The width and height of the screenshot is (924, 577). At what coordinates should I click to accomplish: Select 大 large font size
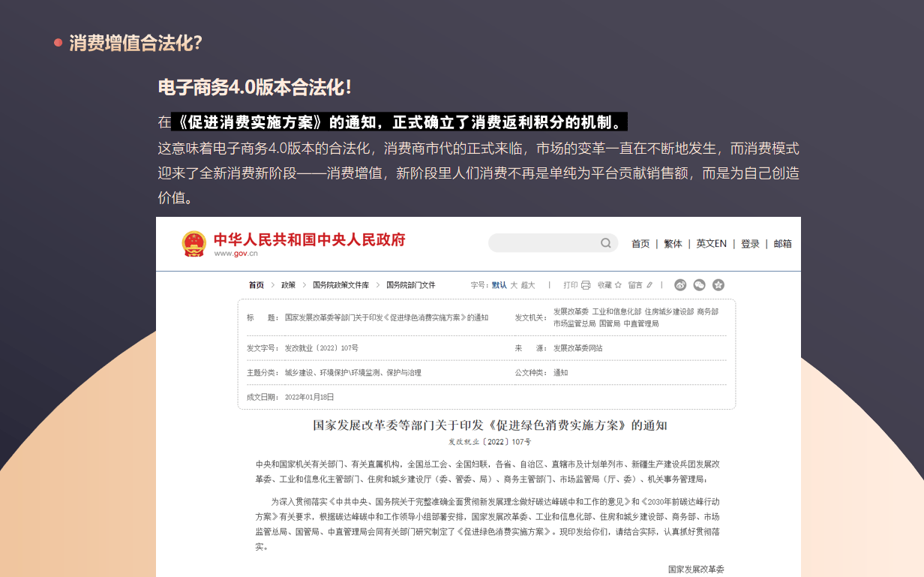(514, 285)
